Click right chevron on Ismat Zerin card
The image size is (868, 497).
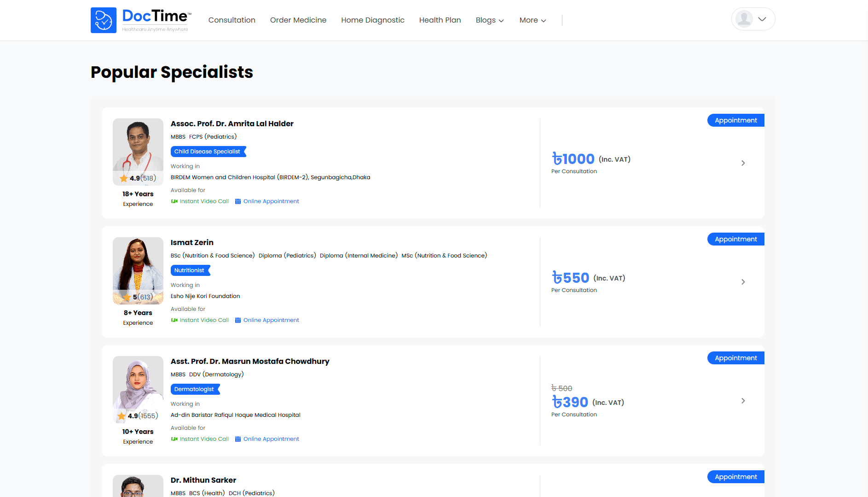pos(743,282)
